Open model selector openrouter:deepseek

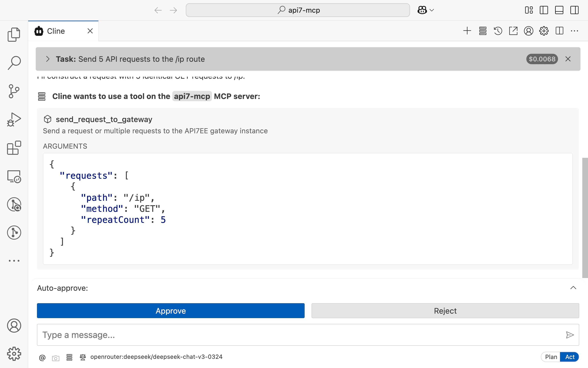pos(156,357)
